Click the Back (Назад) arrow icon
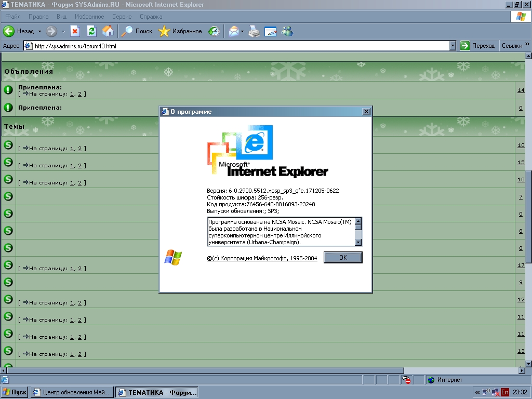 click(9, 31)
